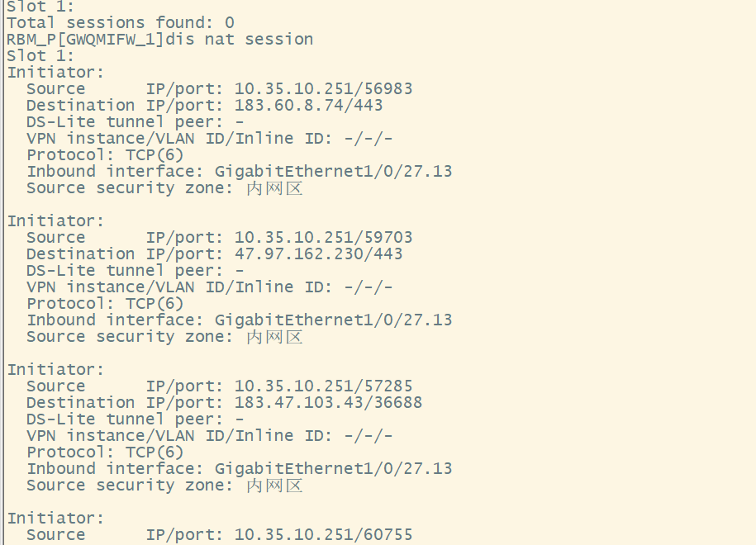Select destination address 47.97.162.230/443

point(318,254)
